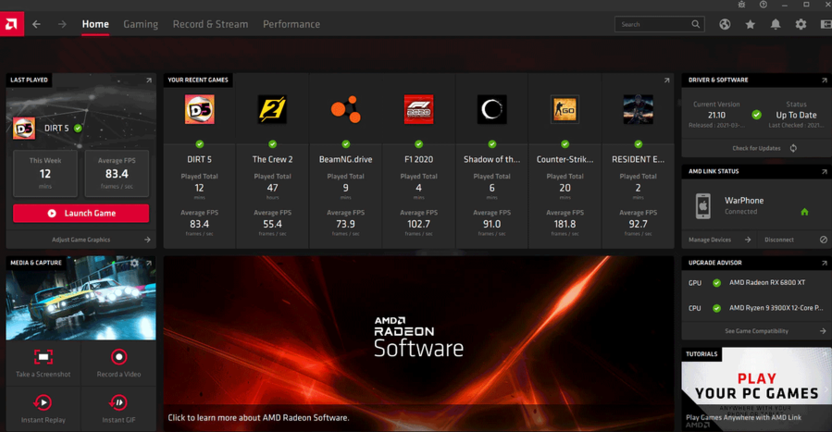Viewport: 832px width, 432px height.
Task: Expand the Last Played panel
Action: coord(148,80)
